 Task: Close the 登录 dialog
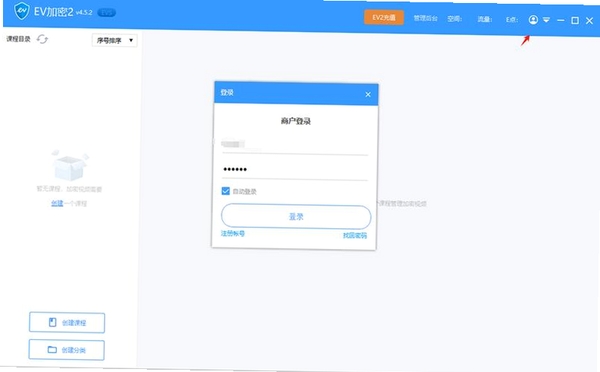(368, 94)
